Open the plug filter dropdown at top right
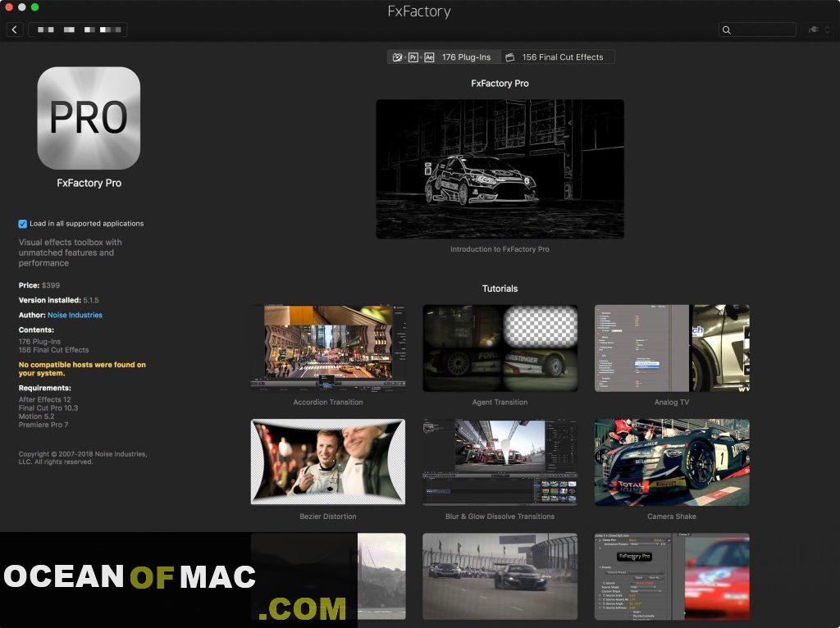This screenshot has width=840, height=628. pyautogui.click(x=819, y=30)
